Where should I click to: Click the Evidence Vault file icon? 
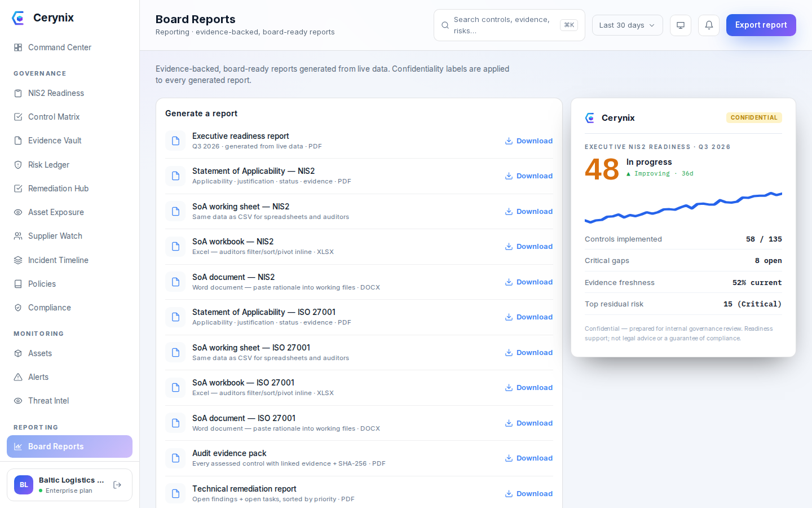[18, 141]
